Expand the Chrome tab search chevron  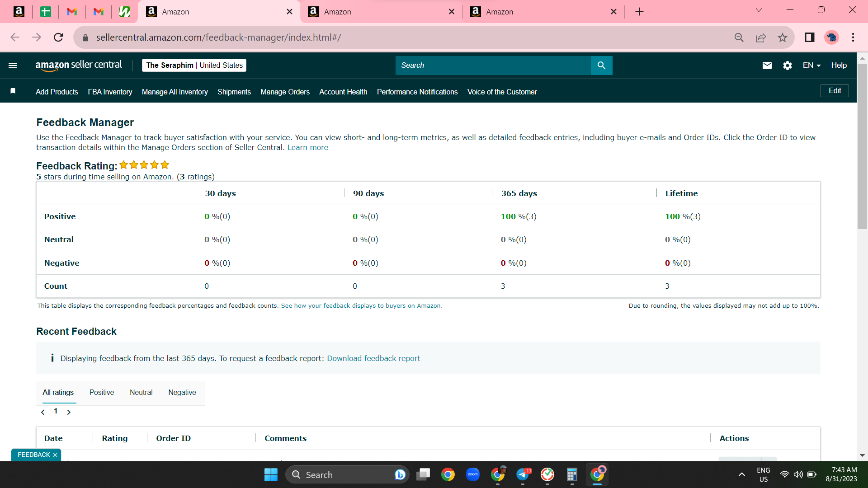[x=759, y=10]
